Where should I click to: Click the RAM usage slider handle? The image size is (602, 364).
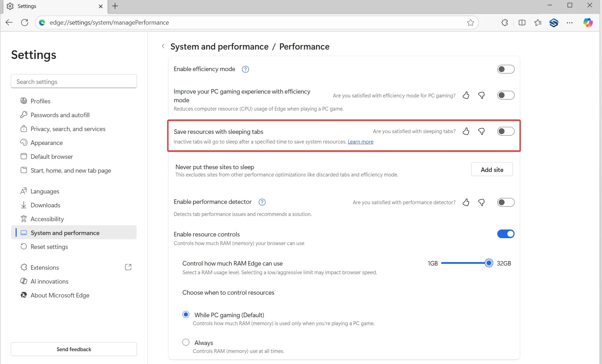(x=489, y=263)
